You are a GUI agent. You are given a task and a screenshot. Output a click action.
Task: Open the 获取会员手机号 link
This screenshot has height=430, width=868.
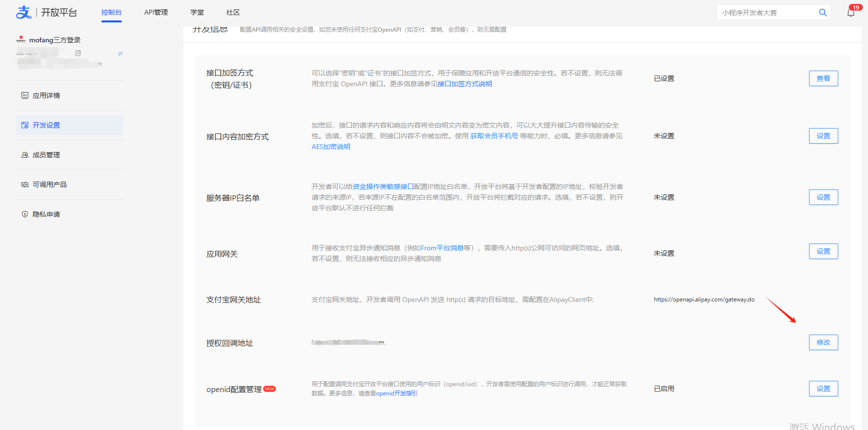coord(494,136)
